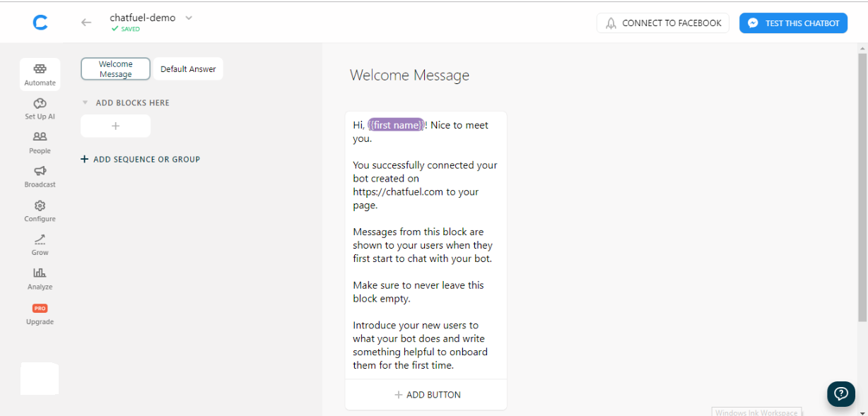Open the help question mark bubble

(x=841, y=393)
